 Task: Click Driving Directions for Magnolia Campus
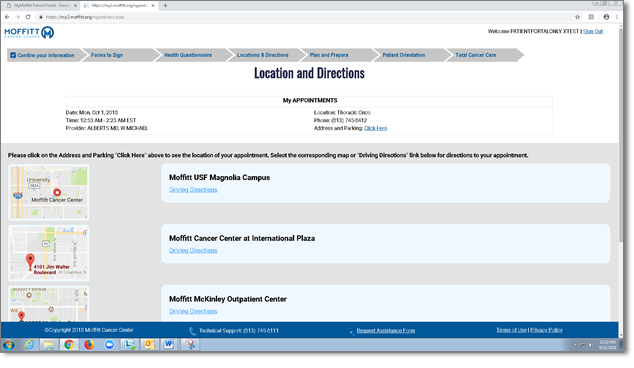(x=193, y=190)
